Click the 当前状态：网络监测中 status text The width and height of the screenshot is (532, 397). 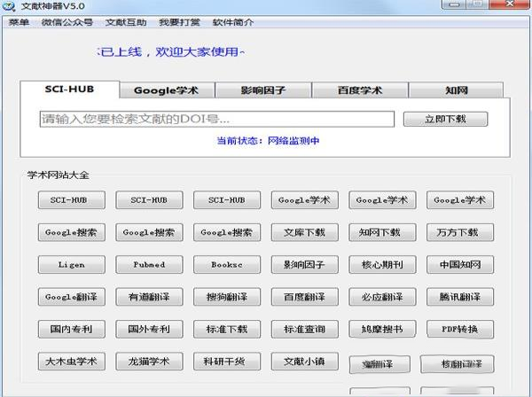click(x=268, y=141)
